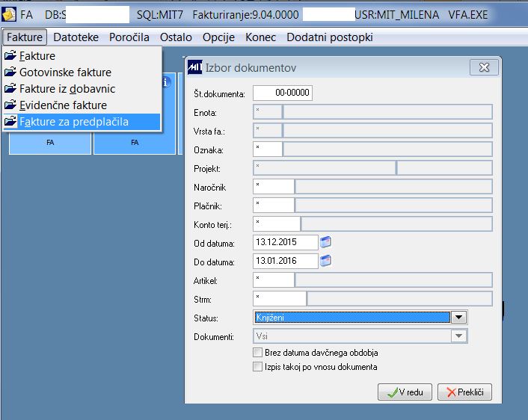The width and height of the screenshot is (528, 420).
Task: Tick Izpis takoj po vnosu dokumenta
Action: (257, 366)
